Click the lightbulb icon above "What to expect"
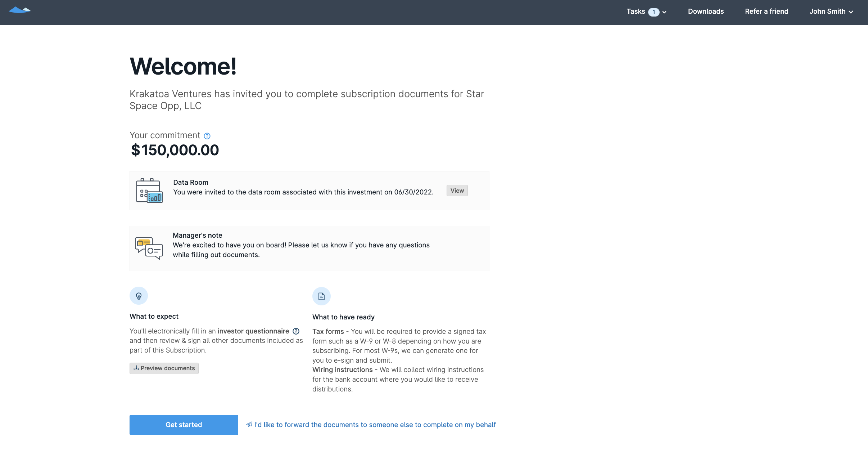 point(139,296)
